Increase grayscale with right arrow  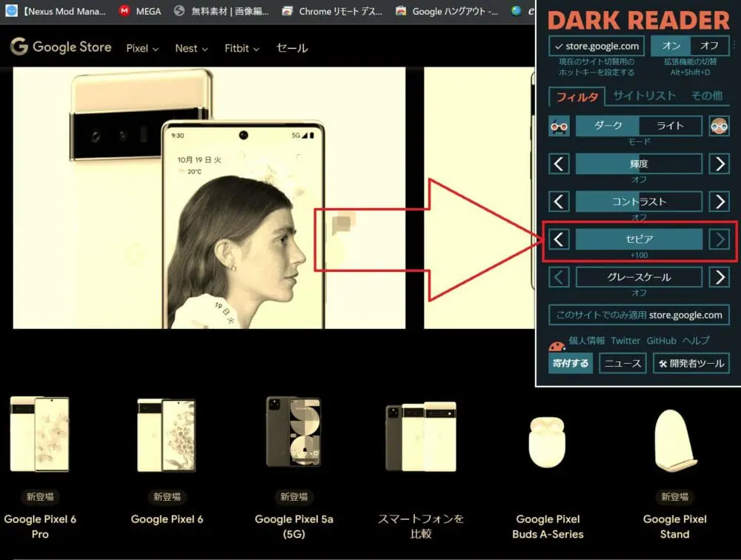(x=719, y=277)
